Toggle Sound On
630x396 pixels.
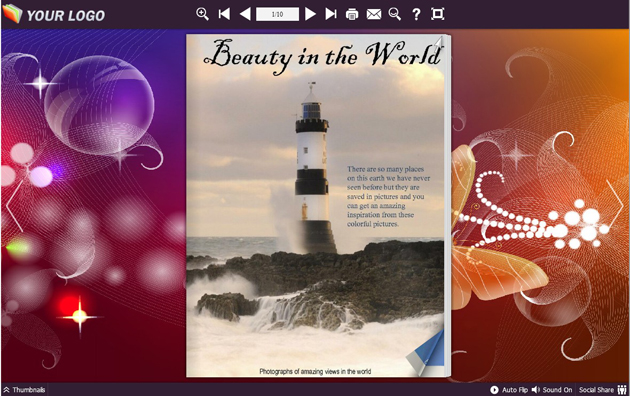point(552,390)
